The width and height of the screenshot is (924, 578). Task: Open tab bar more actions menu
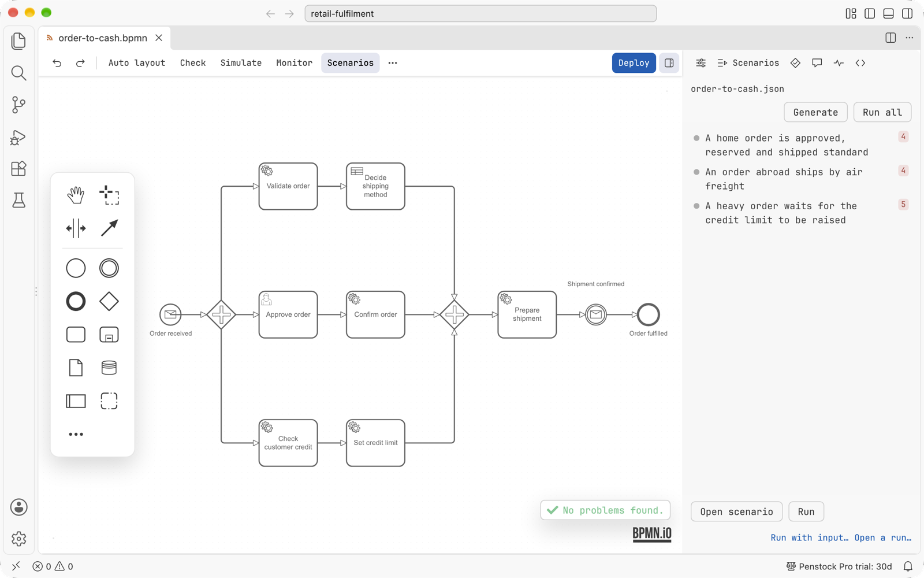pyautogui.click(x=910, y=38)
